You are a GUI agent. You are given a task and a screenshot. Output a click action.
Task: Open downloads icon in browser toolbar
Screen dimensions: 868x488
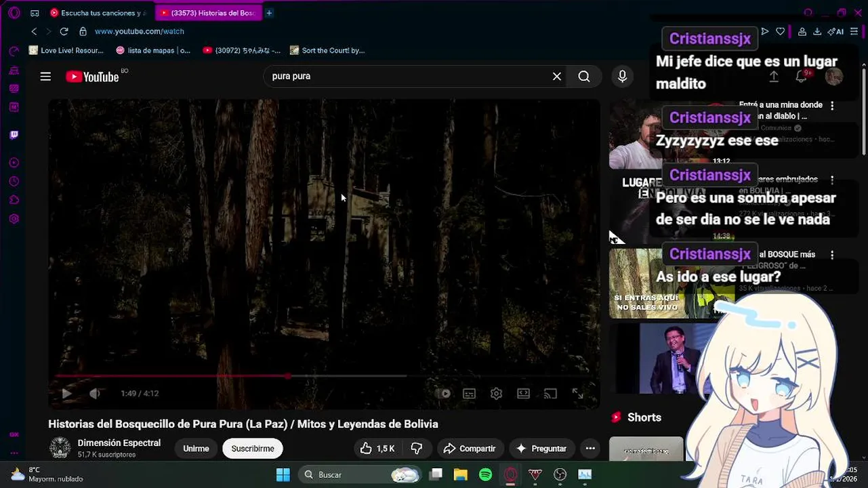[x=817, y=31]
